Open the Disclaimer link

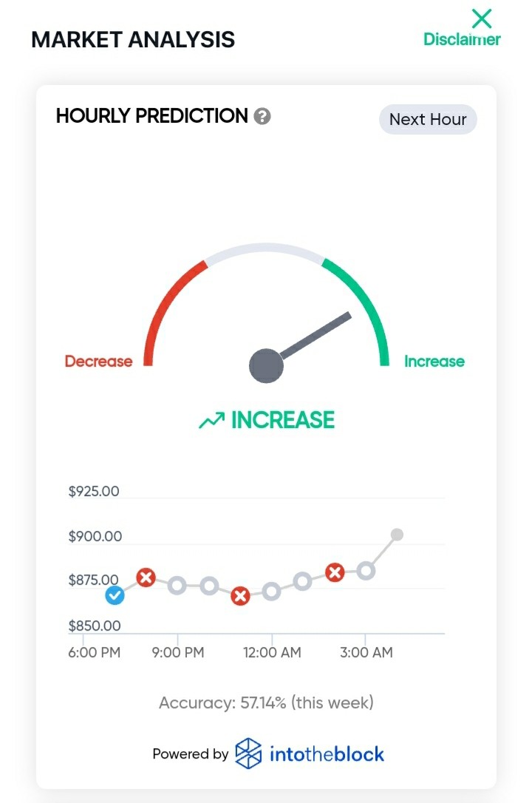point(462,39)
